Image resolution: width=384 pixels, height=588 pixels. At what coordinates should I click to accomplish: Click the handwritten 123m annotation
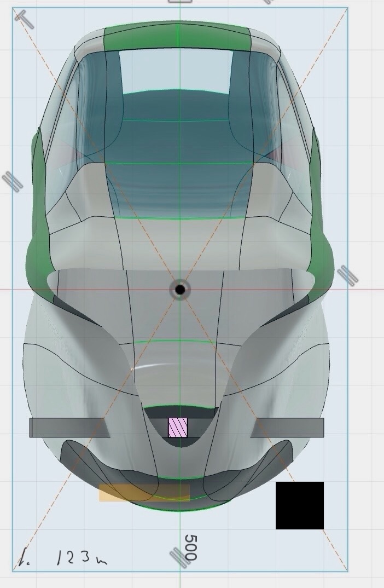coord(82,557)
